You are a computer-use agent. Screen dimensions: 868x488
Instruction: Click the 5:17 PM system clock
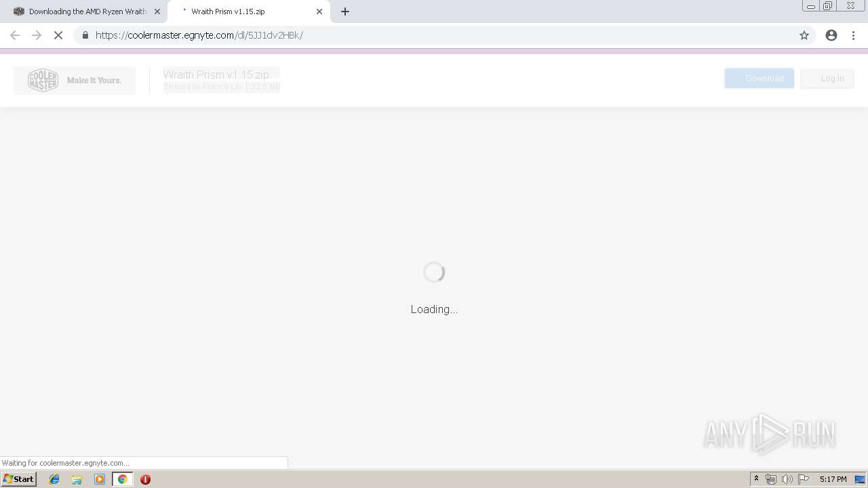833,479
